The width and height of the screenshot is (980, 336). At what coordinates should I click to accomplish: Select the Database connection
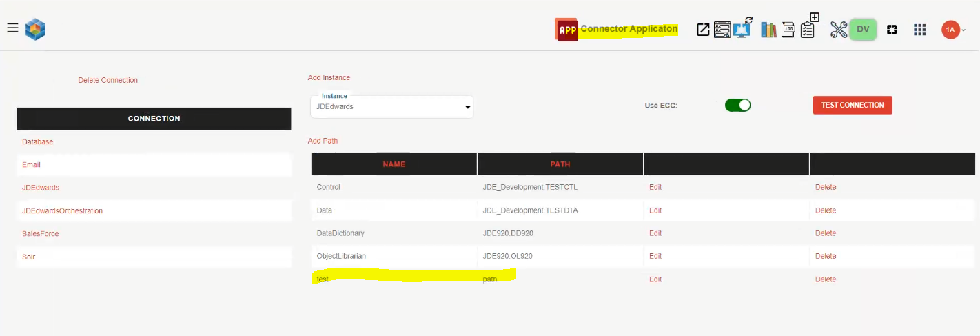37,141
